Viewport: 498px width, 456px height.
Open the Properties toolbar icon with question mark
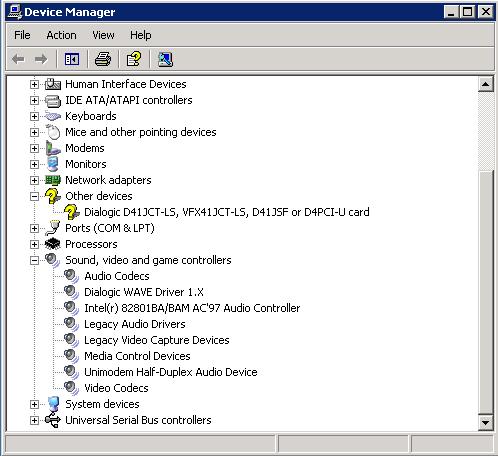pyautogui.click(x=134, y=59)
